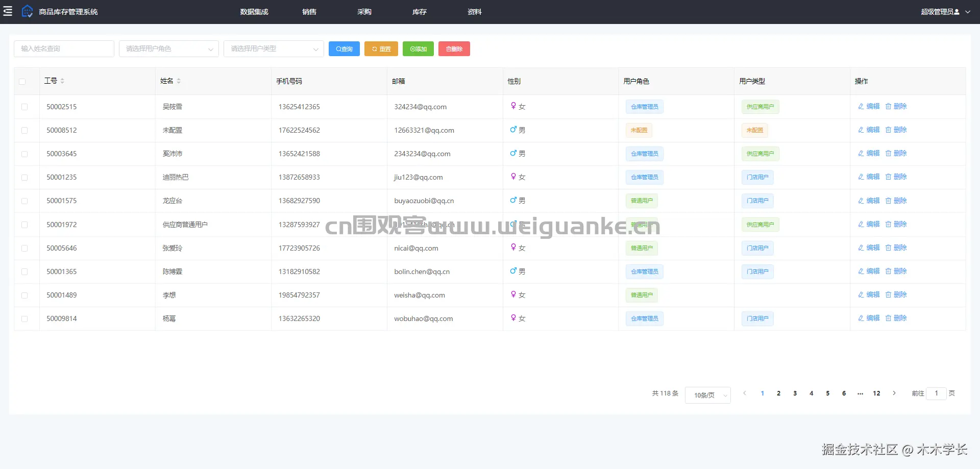Check the row checkbox for 50001972
980x469 pixels.
[24, 225]
